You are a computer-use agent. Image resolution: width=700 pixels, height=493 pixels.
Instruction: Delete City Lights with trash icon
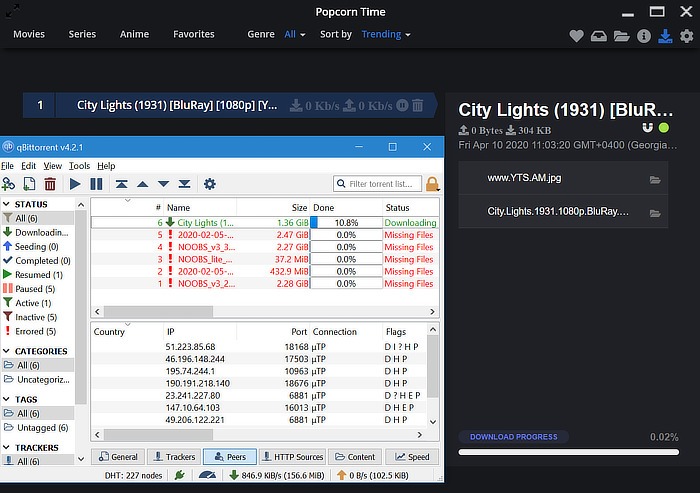pyautogui.click(x=418, y=105)
